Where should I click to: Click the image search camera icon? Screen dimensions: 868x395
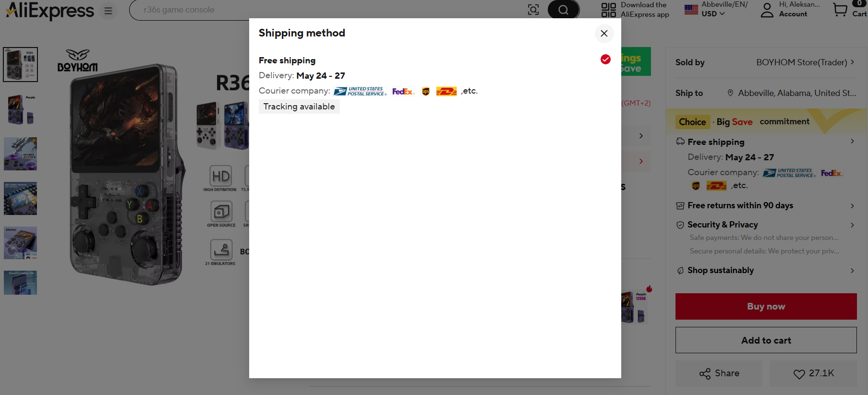533,10
